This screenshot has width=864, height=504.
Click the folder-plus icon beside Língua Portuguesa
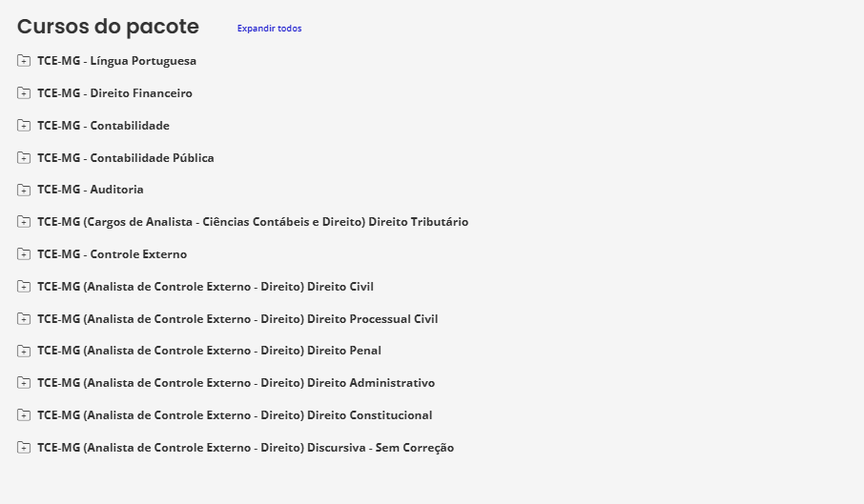pyautogui.click(x=24, y=61)
